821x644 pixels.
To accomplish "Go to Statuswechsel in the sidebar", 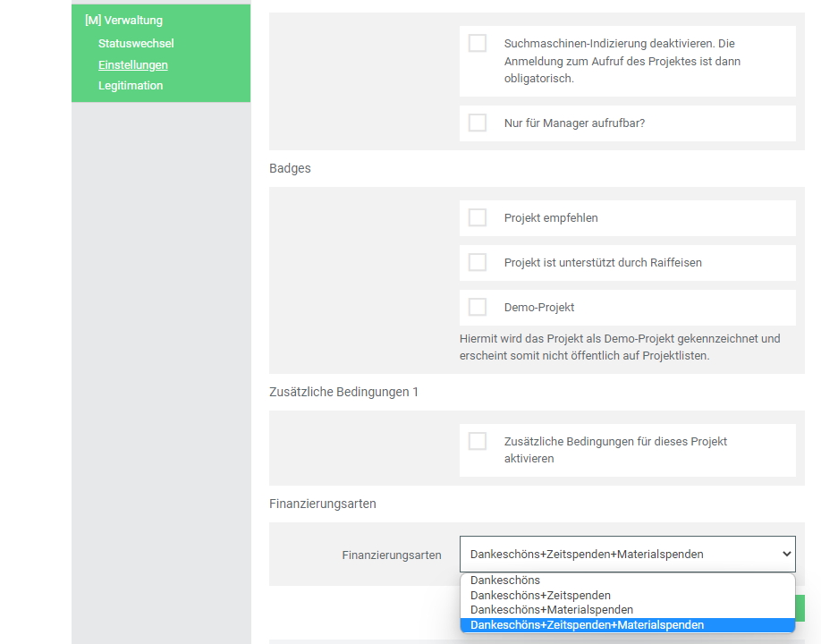I will tap(136, 44).
